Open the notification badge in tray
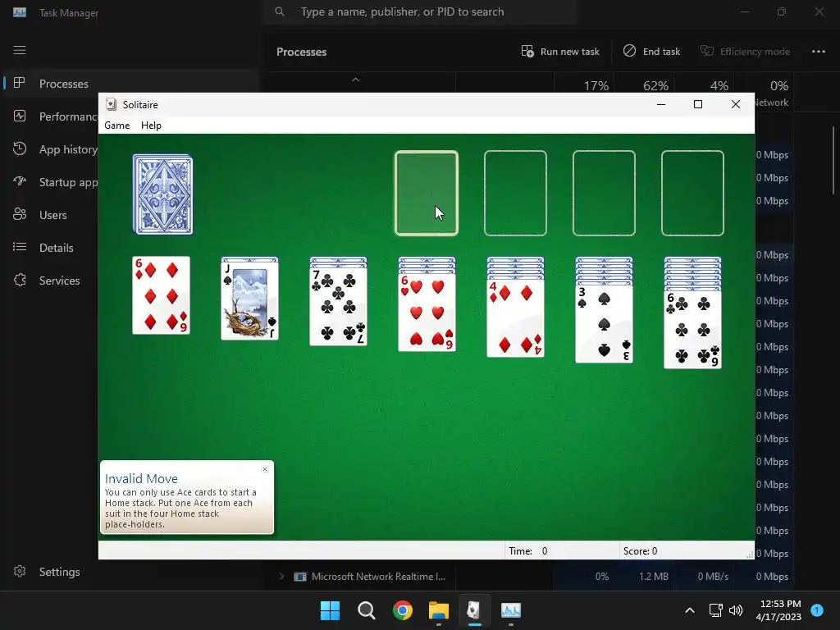This screenshot has height=630, width=840. [x=817, y=610]
